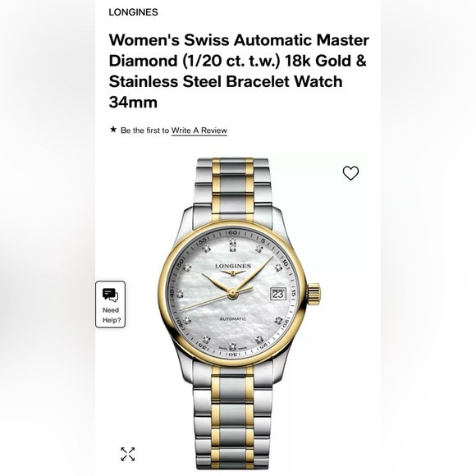Viewport: 476px width, 476px height.
Task: Click the AUTOMATIC text on the dial
Action: point(233,319)
